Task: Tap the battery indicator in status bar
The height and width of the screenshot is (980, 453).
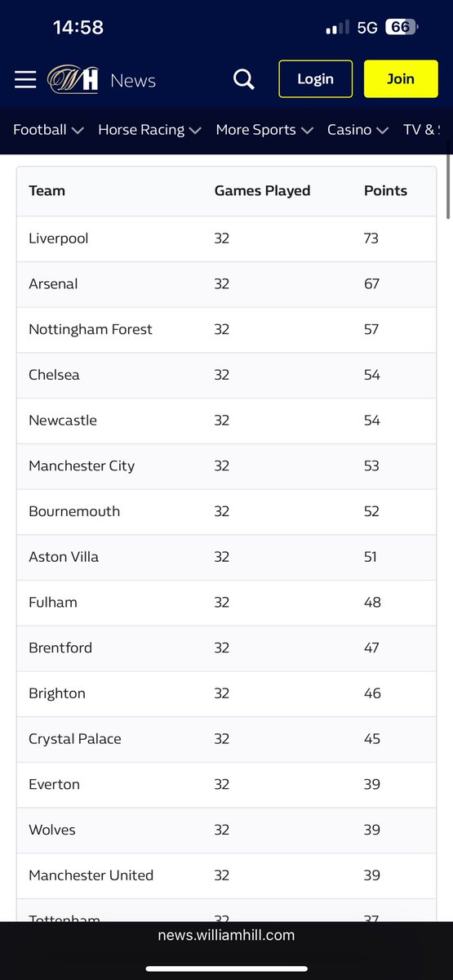Action: [401, 27]
